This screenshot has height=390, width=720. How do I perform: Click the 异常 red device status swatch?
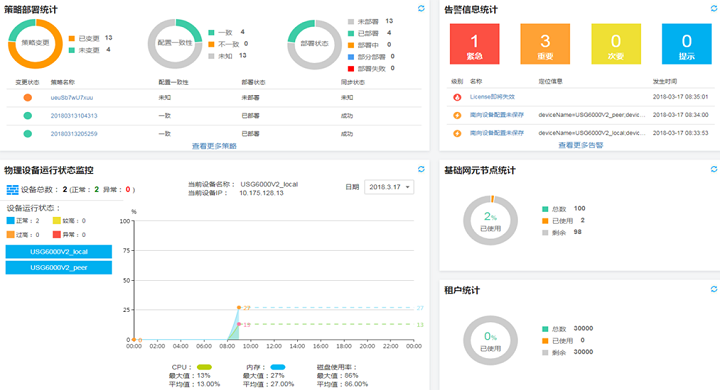(x=56, y=234)
